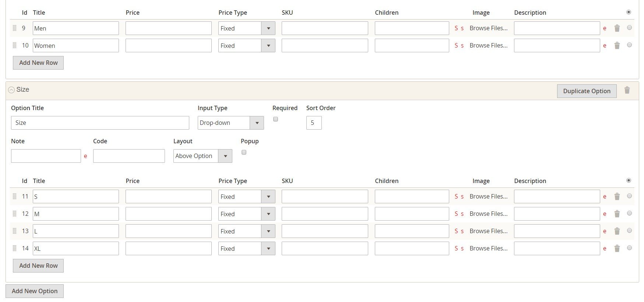Open Price Type dropdown in row 12
The height and width of the screenshot is (302, 644).
point(247,214)
